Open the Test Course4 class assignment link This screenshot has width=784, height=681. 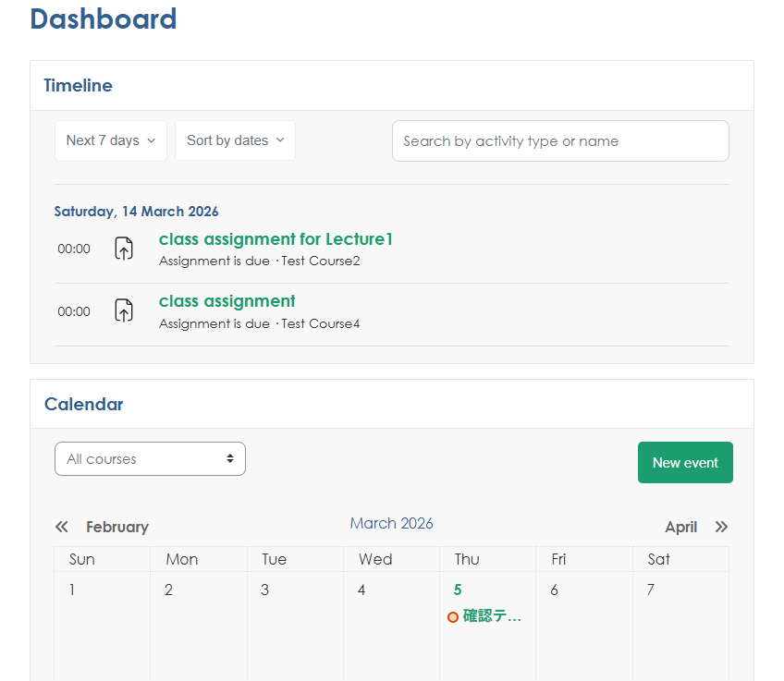coord(227,301)
